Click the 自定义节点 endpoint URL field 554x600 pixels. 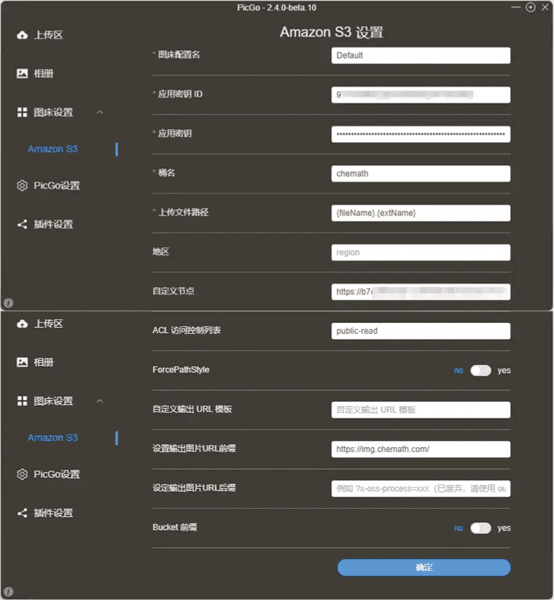click(421, 292)
